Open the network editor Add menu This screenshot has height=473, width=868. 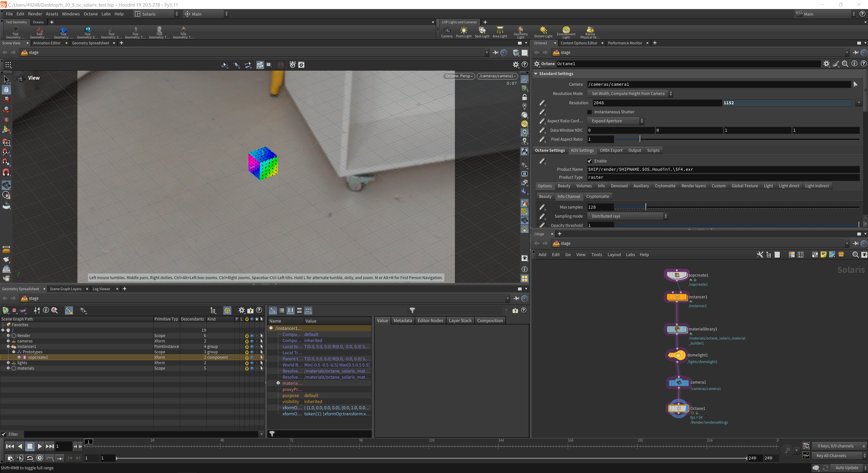[x=542, y=255]
